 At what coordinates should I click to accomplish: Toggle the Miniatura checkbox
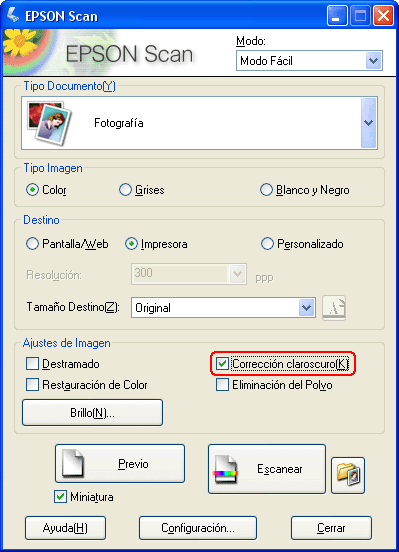[60, 496]
